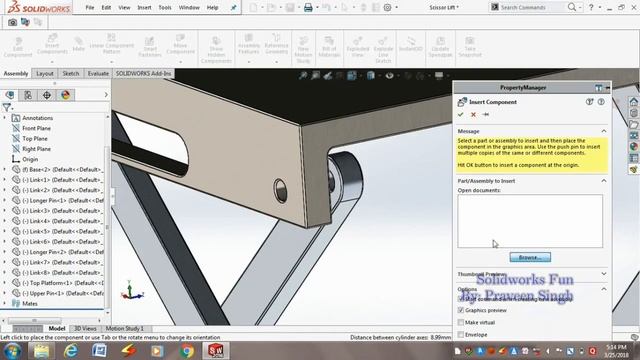Click the view settings monitor icon
Viewport: 640px width, 360px height.
[439, 76]
